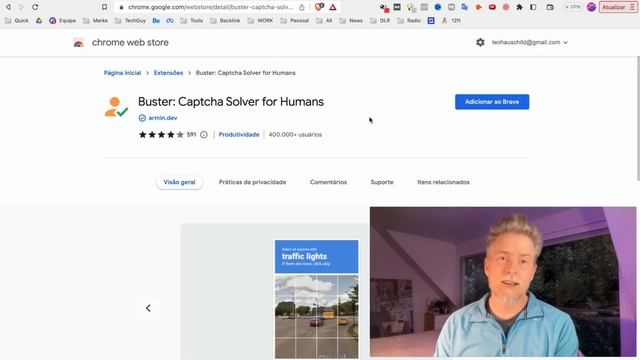Open the Equipe bookmark
The image size is (640, 360).
pos(62,20)
